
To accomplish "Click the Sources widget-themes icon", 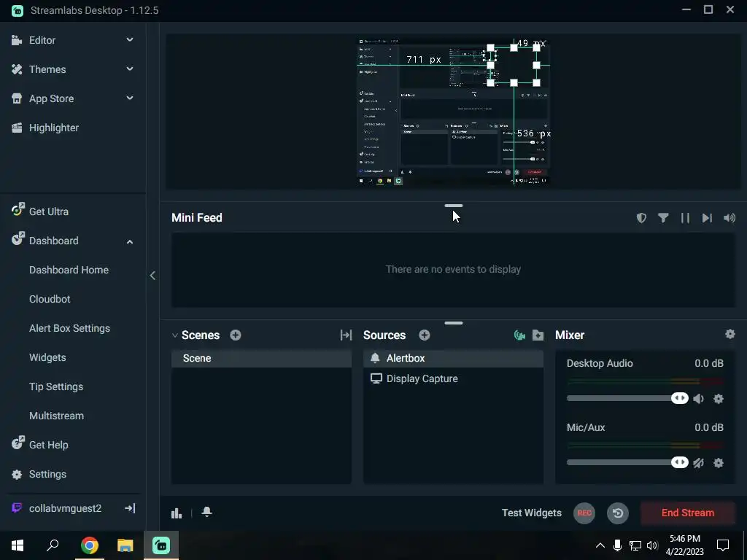I will click(519, 335).
